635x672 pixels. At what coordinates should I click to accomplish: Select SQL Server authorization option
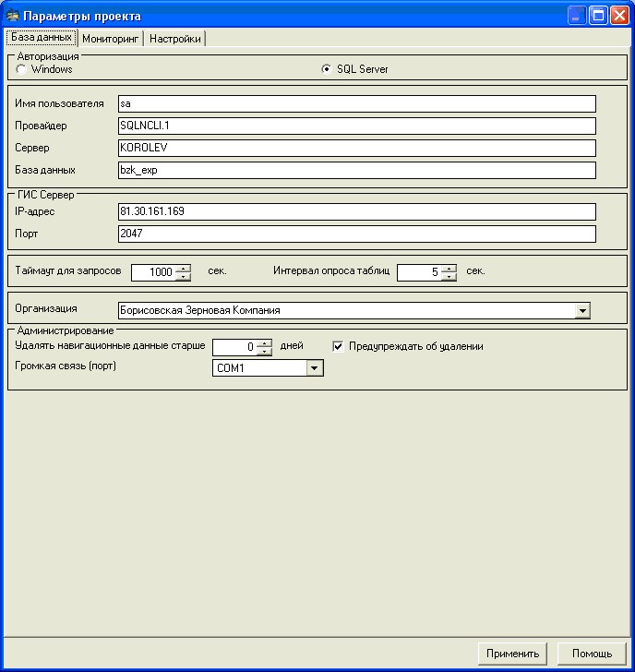(327, 69)
